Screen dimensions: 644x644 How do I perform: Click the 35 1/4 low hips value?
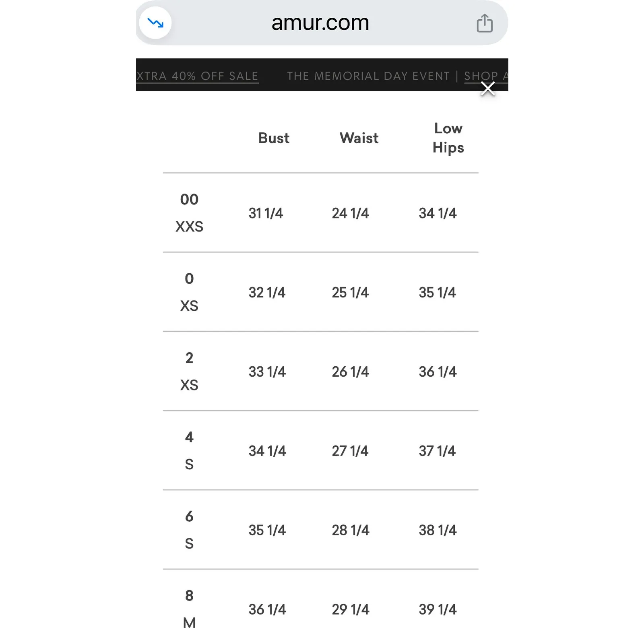pyautogui.click(x=438, y=293)
